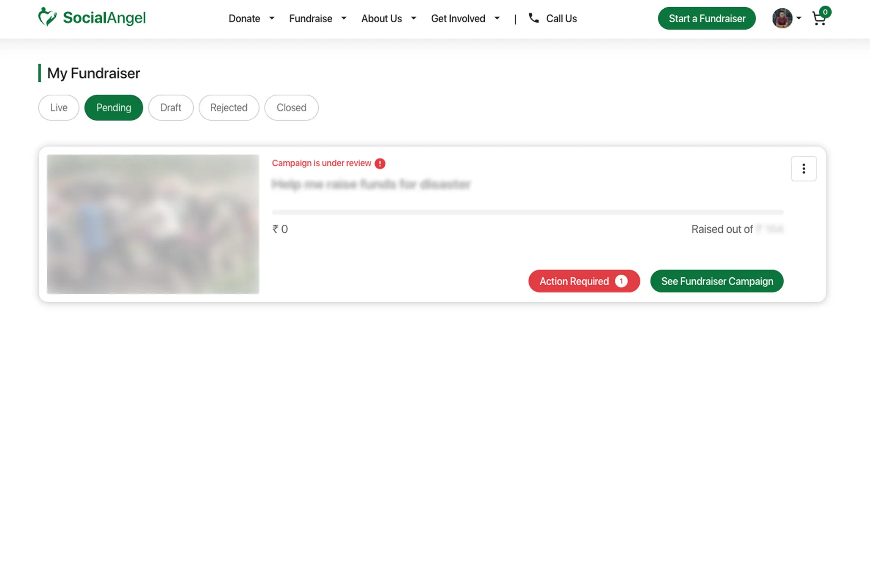Click the user profile avatar

click(x=782, y=18)
